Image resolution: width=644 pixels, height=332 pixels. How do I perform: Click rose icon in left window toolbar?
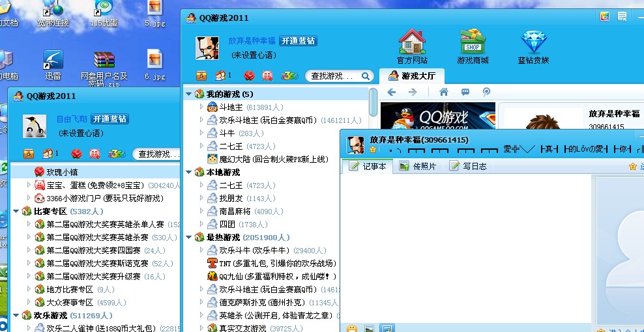[x=76, y=154]
